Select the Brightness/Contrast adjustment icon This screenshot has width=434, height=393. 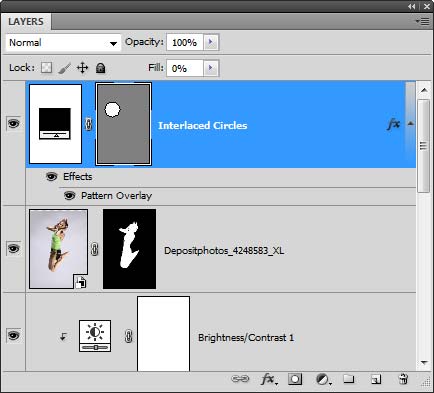click(95, 336)
